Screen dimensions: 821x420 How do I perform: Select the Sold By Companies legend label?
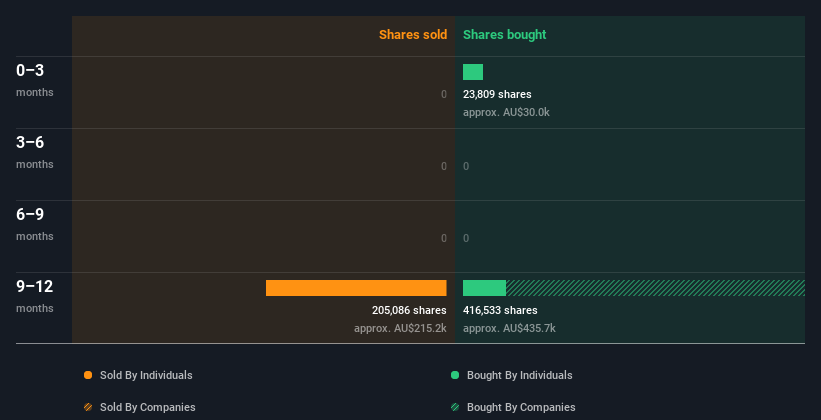click(x=148, y=407)
